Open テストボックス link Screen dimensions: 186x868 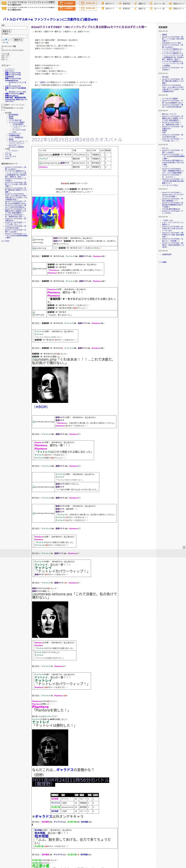pyautogui.click(x=10, y=156)
